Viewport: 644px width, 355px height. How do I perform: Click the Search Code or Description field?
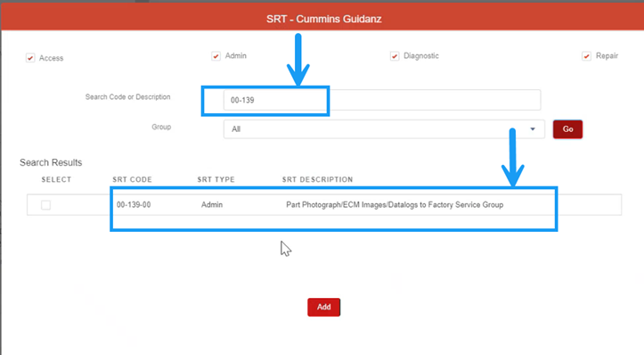click(x=382, y=100)
